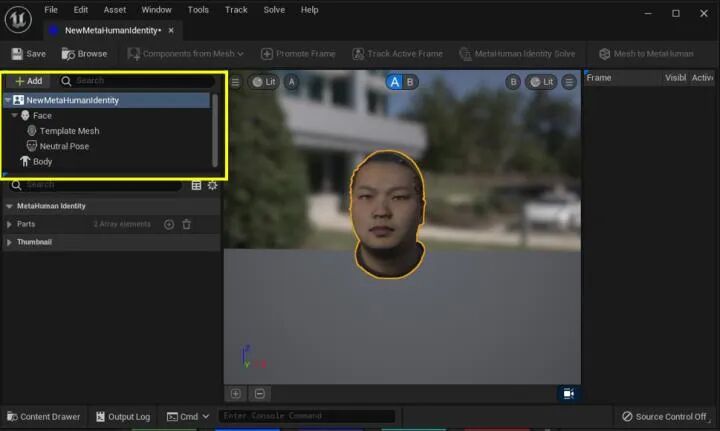Open the Output Log
The width and height of the screenshot is (720, 431).
tap(123, 417)
